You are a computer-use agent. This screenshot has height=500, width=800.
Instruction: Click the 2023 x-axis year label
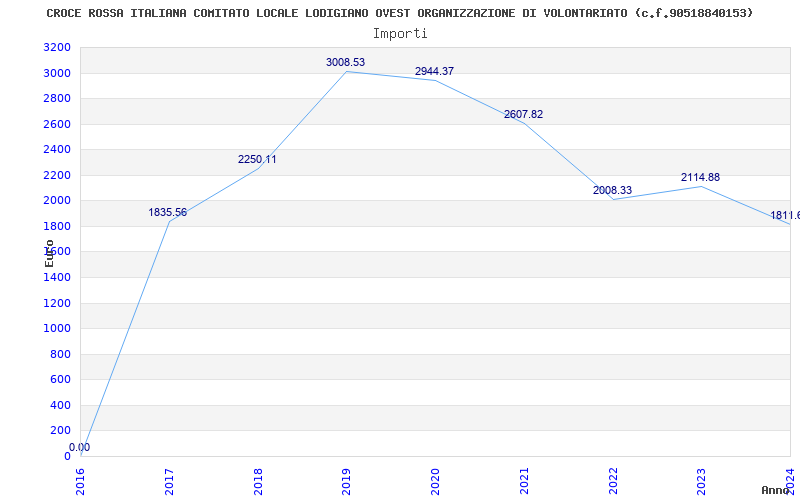702,481
